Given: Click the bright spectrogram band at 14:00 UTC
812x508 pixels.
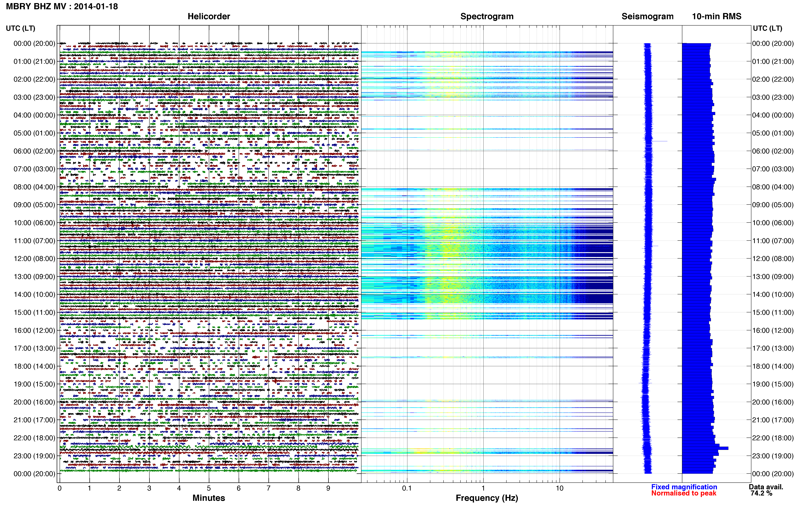Looking at the screenshot, I should pos(487,299).
